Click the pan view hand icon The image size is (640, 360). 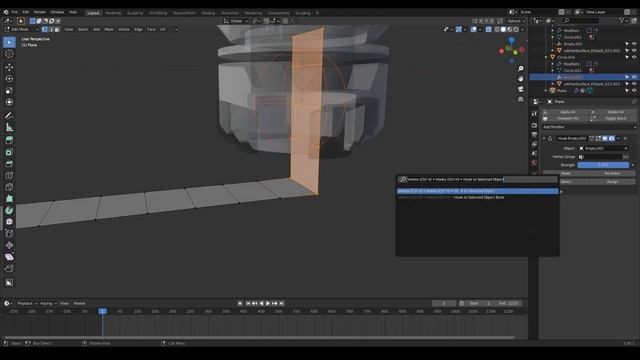pos(520,79)
